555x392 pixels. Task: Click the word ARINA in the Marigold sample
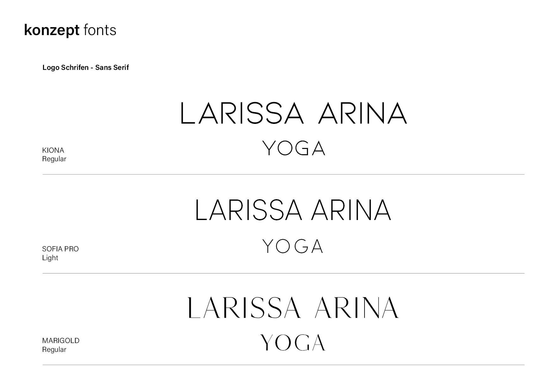pyautogui.click(x=357, y=307)
